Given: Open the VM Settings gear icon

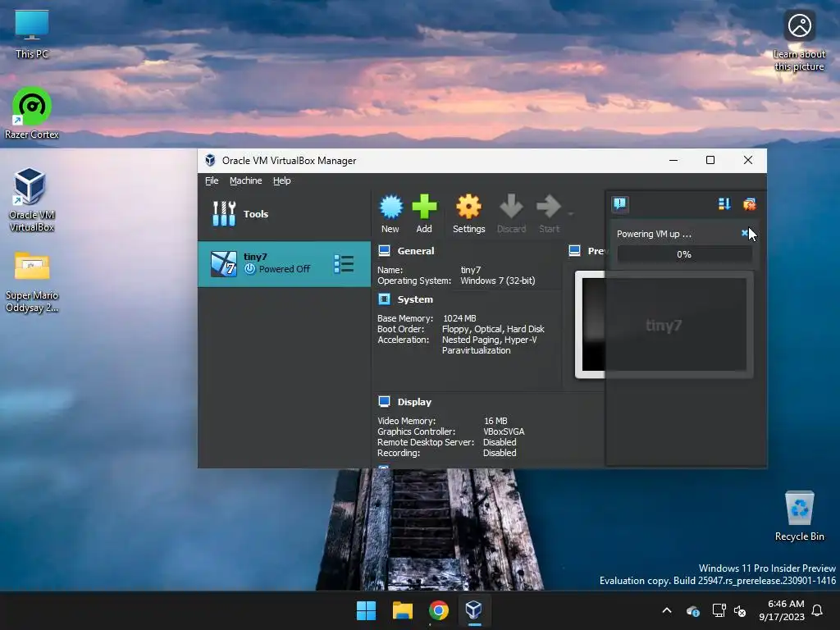Looking at the screenshot, I should point(468,207).
